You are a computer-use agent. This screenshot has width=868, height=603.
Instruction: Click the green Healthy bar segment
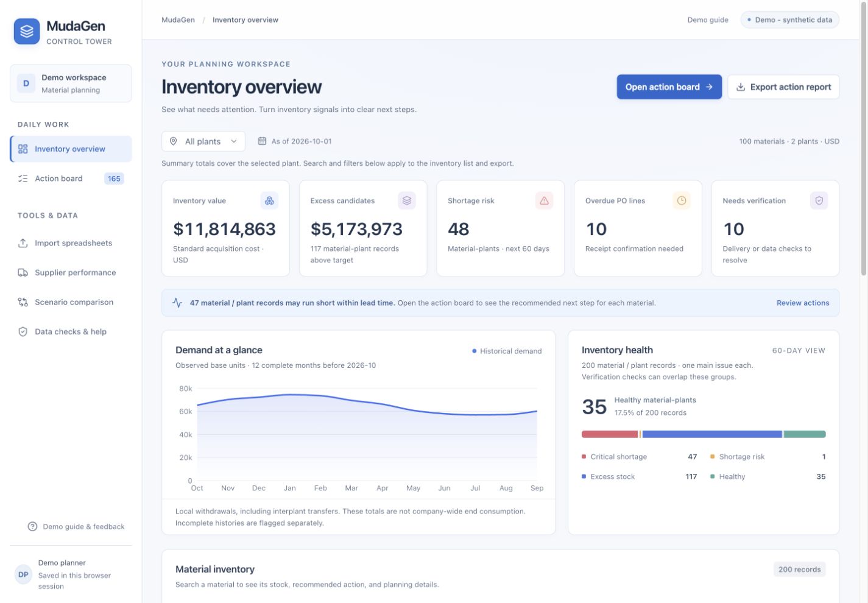(805, 434)
